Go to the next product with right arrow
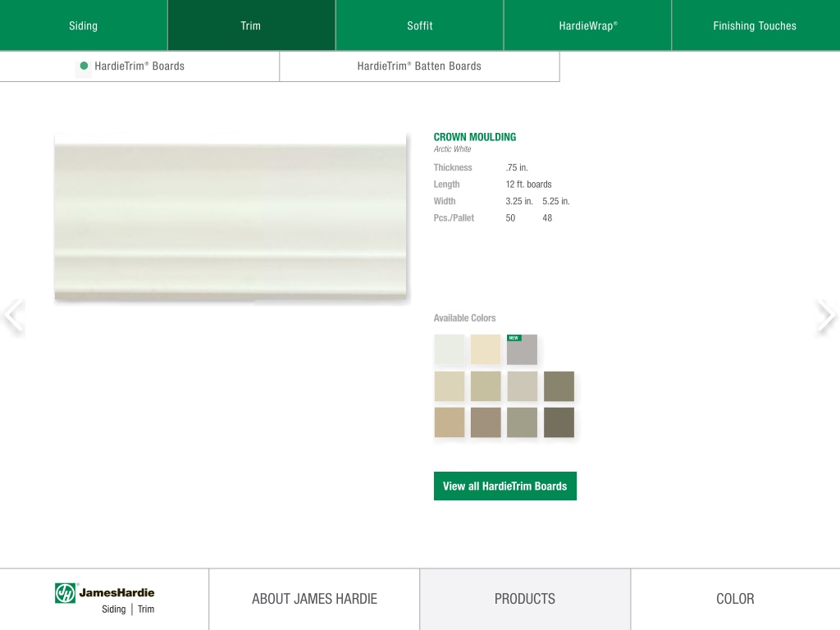 pos(826,316)
